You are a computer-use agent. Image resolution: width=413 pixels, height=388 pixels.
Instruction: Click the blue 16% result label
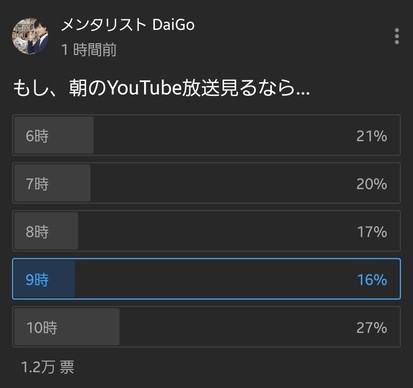point(372,280)
